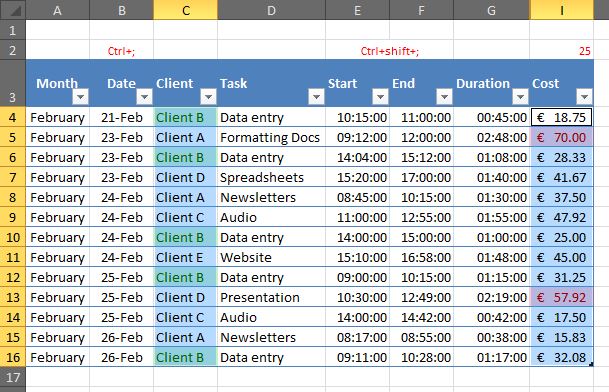The height and width of the screenshot is (392, 609).
Task: Open the Date column filter dropdown
Action: 144,97
